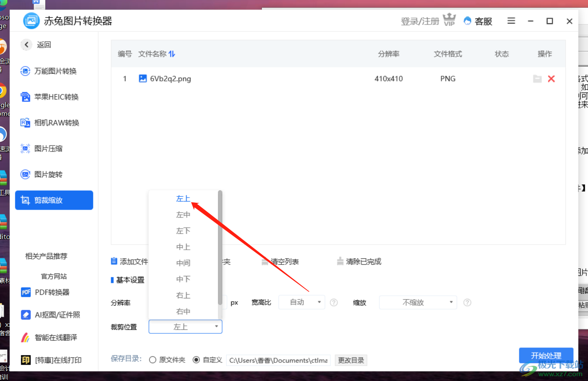Open the hamburger menu icon
Screen dimensions: 588x381
point(511,21)
